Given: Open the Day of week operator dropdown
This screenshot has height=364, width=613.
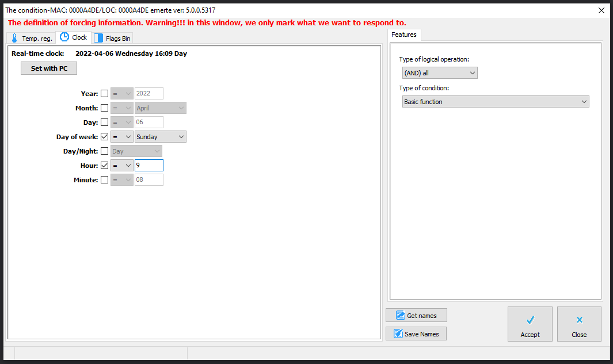Looking at the screenshot, I should pyautogui.click(x=121, y=137).
